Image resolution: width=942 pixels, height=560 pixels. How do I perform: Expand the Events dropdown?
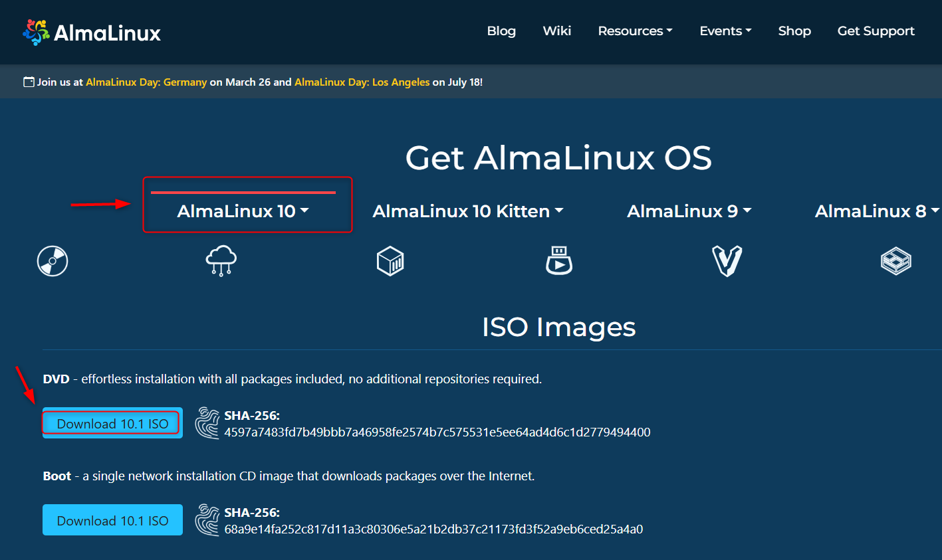coord(725,31)
